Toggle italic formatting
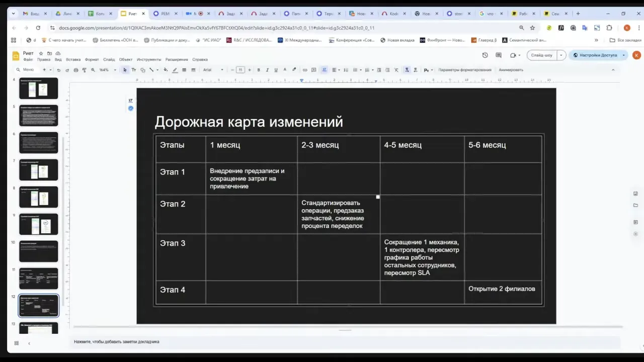 267,70
